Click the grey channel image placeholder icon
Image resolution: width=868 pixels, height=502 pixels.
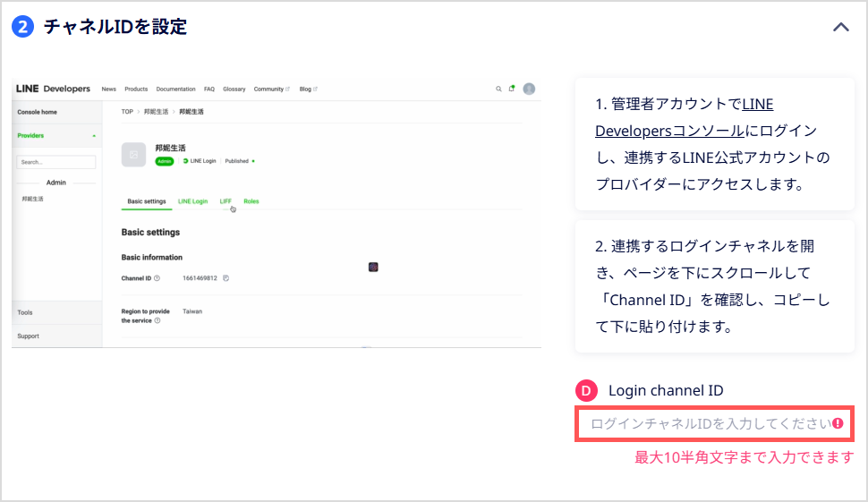coord(133,155)
